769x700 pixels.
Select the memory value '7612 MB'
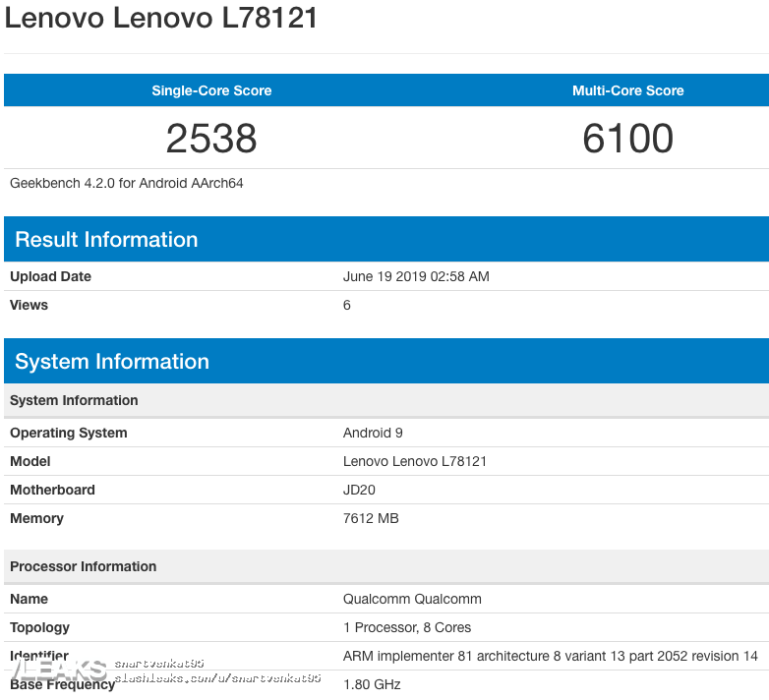tap(371, 518)
